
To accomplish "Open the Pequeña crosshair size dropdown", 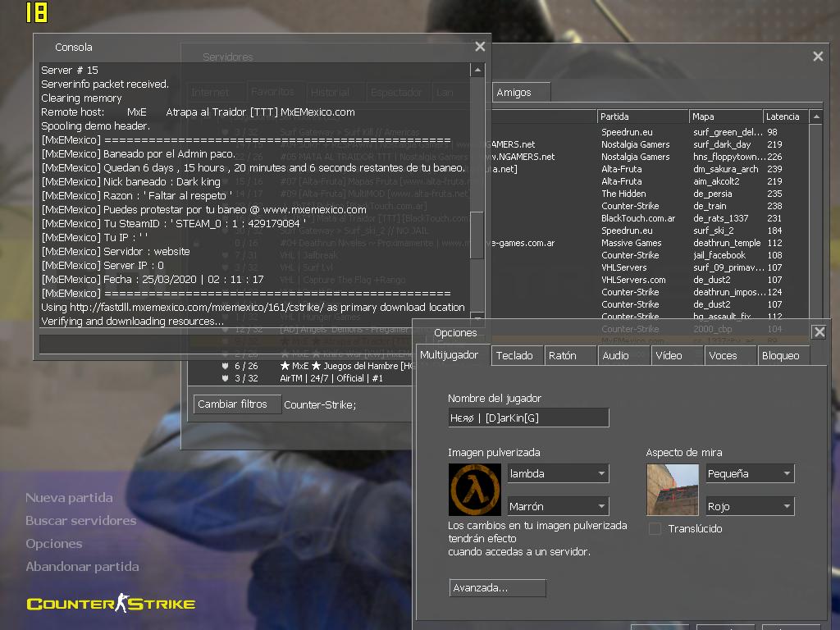I will pos(750,473).
